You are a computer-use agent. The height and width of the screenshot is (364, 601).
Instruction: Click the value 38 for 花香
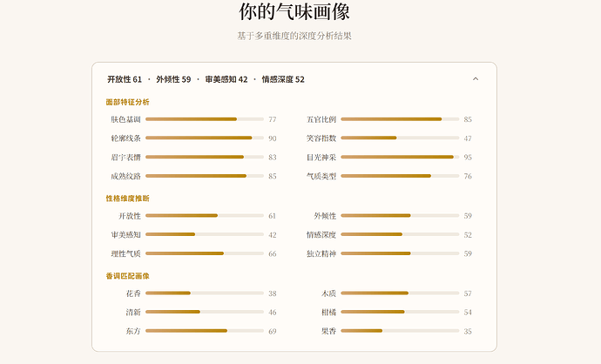[x=273, y=293]
